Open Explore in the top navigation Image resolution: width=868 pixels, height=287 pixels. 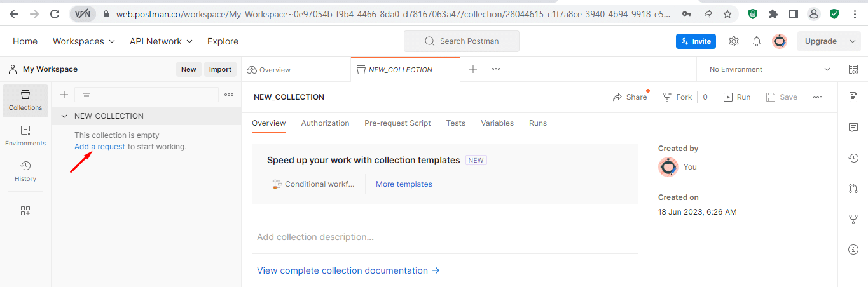pos(223,41)
